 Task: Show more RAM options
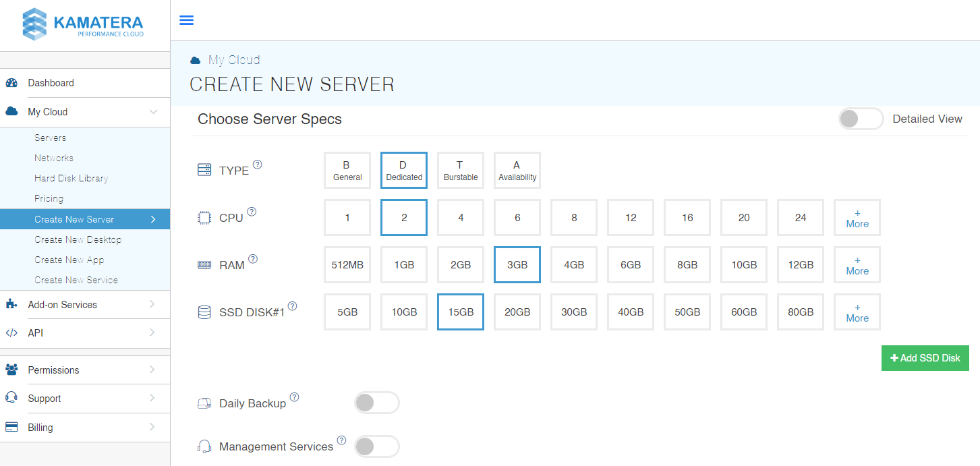pos(857,264)
